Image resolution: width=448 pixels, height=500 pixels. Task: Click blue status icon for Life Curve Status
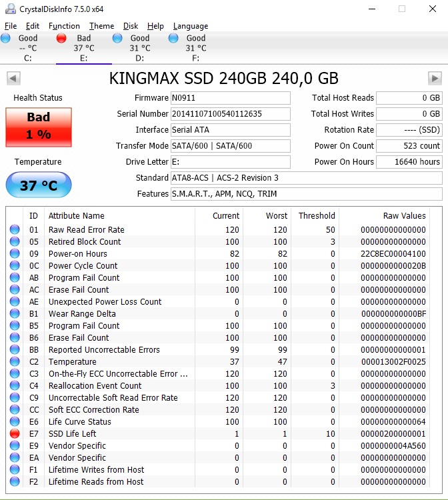coord(15,421)
